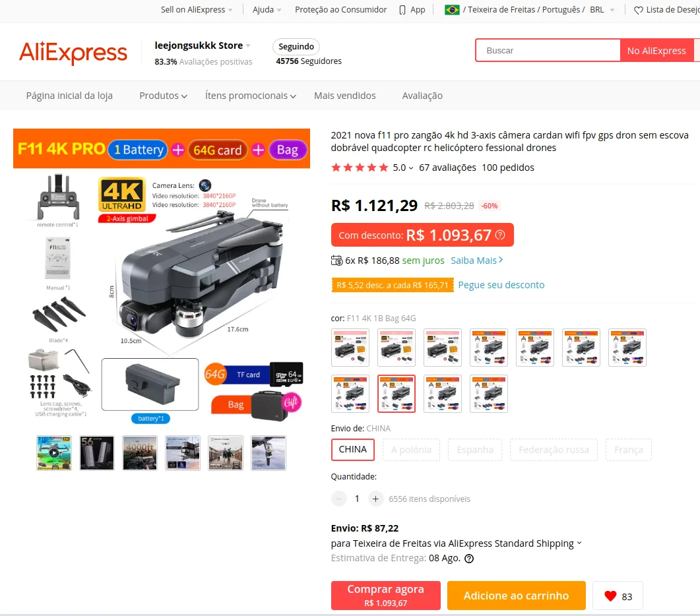This screenshot has width=700, height=616.
Task: Open the Mais vendidos tab
Action: click(x=344, y=96)
